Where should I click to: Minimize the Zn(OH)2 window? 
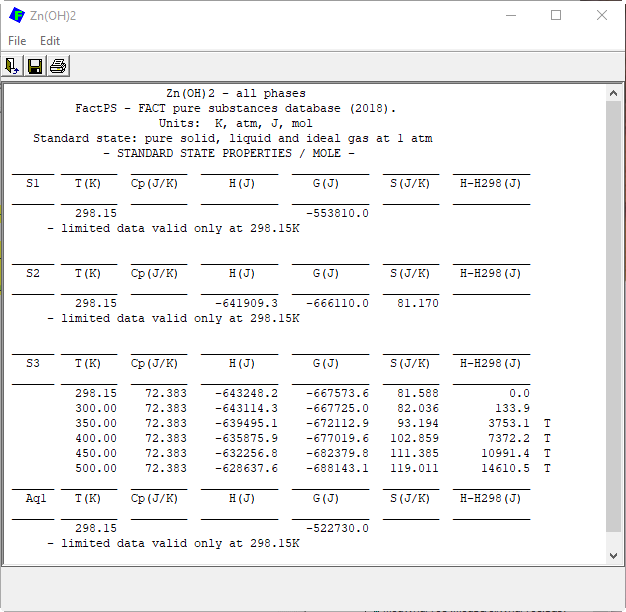tap(511, 16)
